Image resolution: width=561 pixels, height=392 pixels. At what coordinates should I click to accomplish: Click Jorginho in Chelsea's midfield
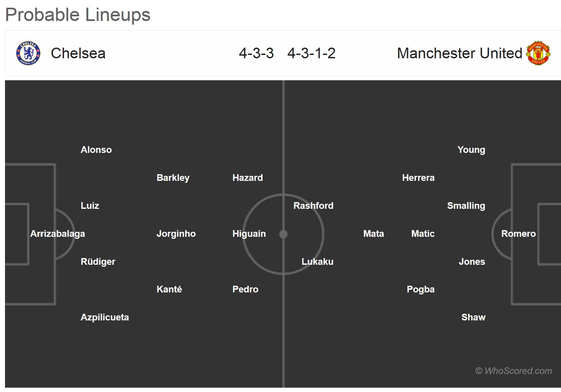click(x=176, y=234)
